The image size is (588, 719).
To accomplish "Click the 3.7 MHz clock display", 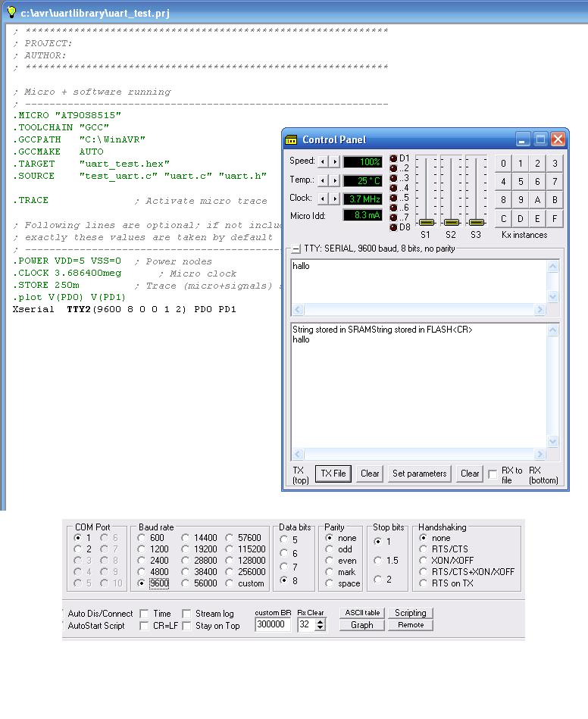I will (x=363, y=199).
